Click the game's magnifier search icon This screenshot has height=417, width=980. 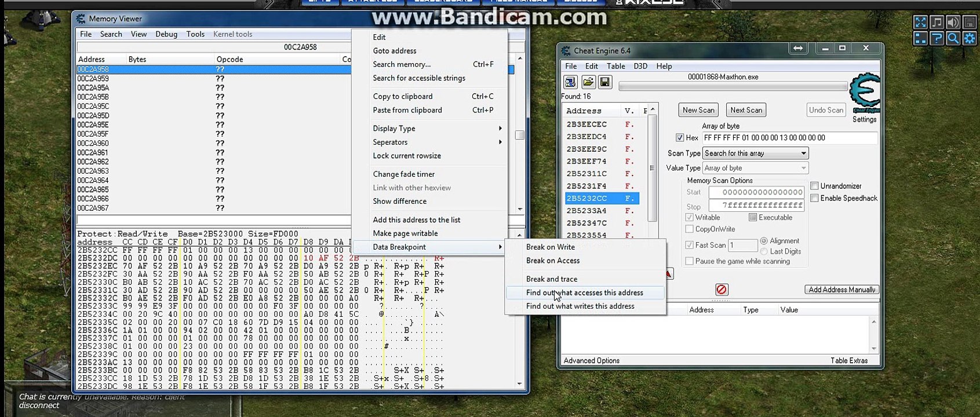coord(953,39)
